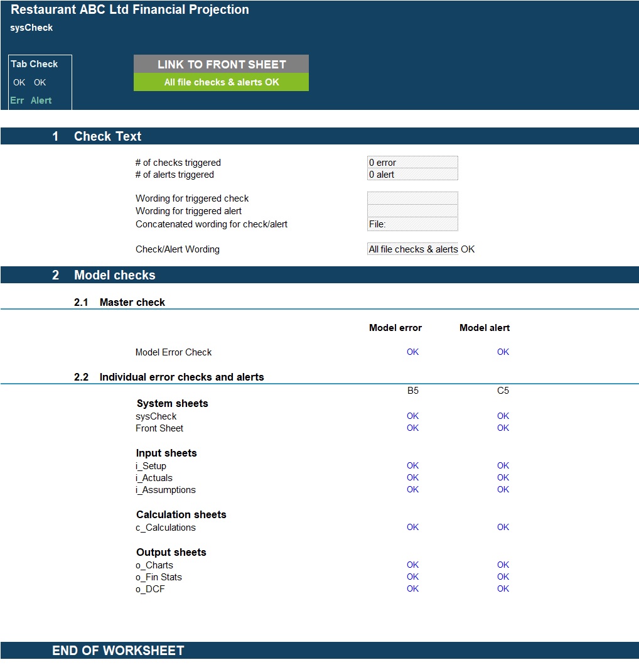This screenshot has width=639, height=672.
Task: Open the o_DCF alert OK link
Action: pyautogui.click(x=503, y=589)
